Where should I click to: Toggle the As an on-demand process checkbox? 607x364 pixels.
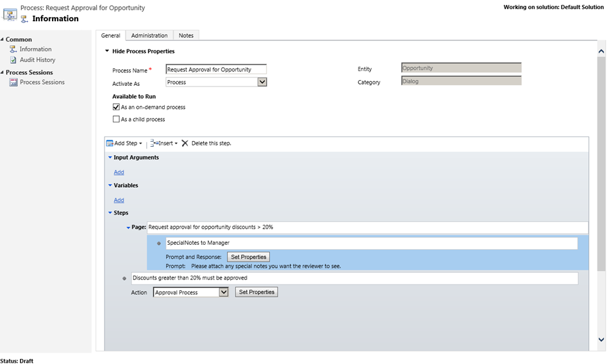pos(116,107)
